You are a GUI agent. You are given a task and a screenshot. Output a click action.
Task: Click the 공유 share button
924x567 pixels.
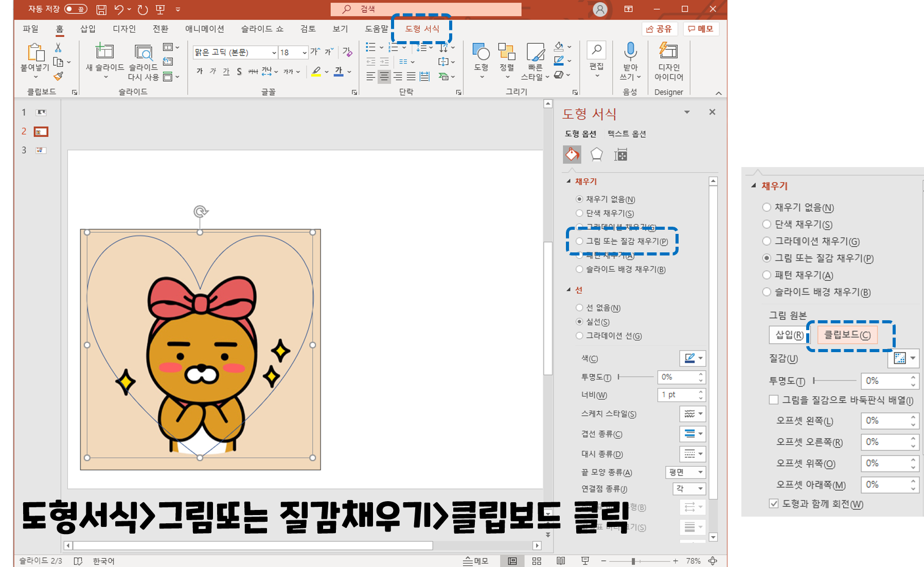[x=660, y=29]
